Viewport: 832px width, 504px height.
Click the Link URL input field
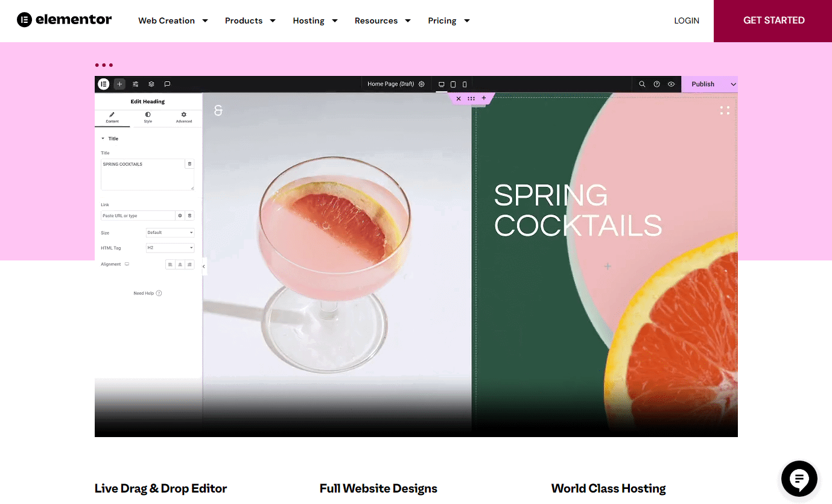(x=138, y=215)
